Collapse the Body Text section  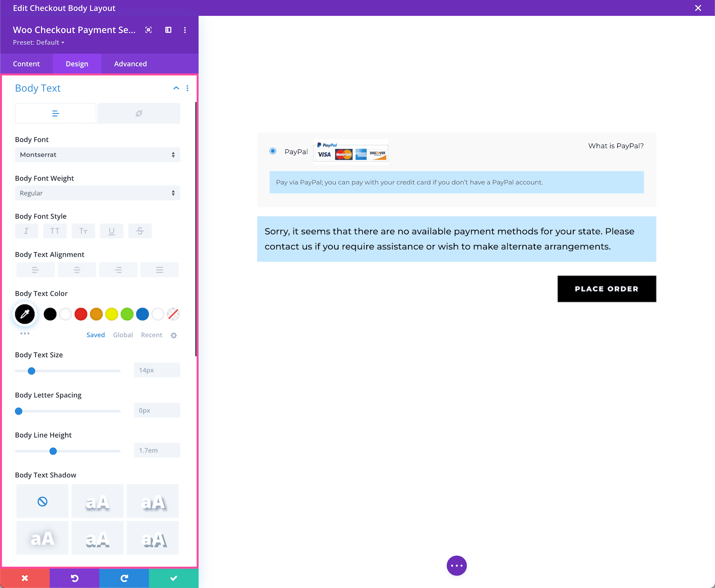click(176, 88)
